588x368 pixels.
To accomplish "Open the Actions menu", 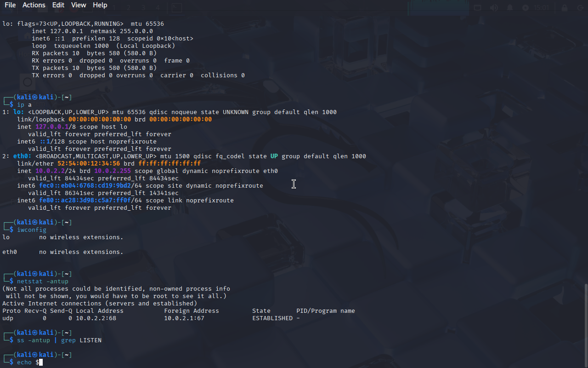I will pyautogui.click(x=34, y=5).
